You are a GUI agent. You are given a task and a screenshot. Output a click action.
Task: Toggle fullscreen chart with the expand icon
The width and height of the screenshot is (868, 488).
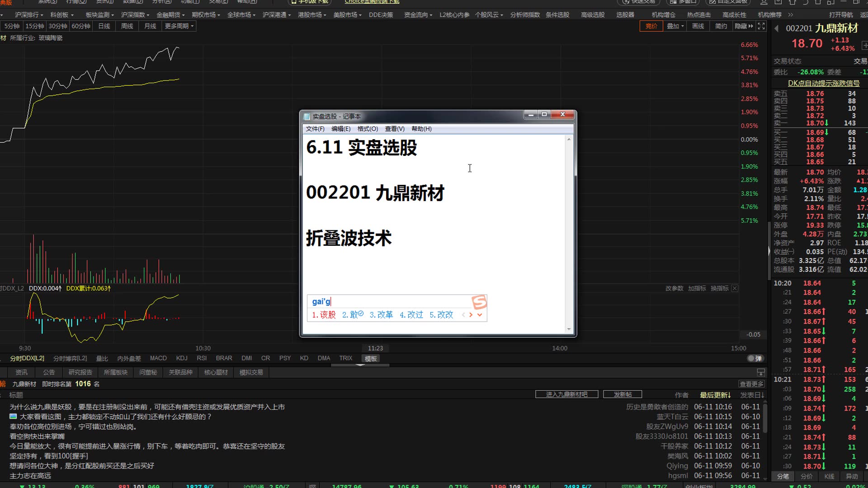point(761,26)
